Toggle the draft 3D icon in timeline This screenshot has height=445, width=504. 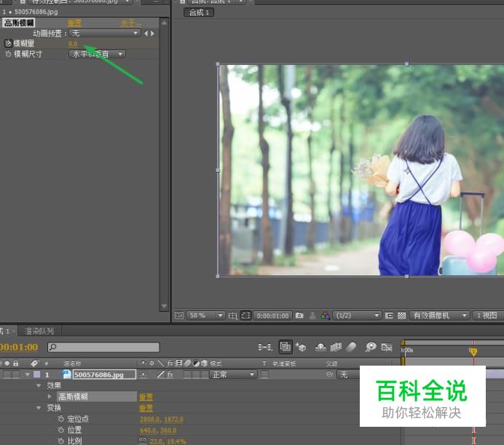301,347
